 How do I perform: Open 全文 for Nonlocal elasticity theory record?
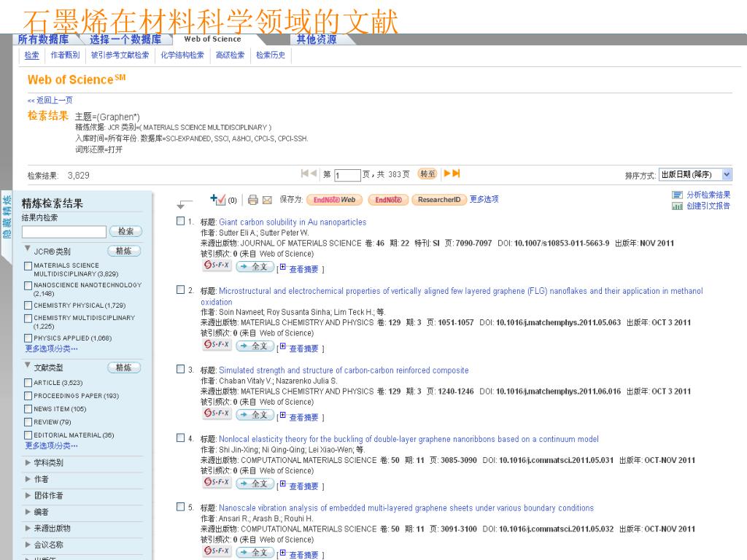click(255, 484)
